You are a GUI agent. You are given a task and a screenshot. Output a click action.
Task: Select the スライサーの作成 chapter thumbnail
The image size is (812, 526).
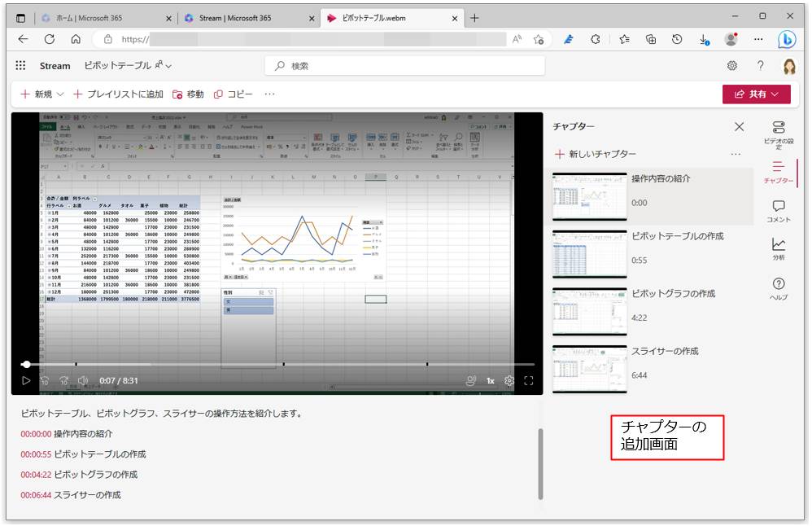tap(589, 369)
